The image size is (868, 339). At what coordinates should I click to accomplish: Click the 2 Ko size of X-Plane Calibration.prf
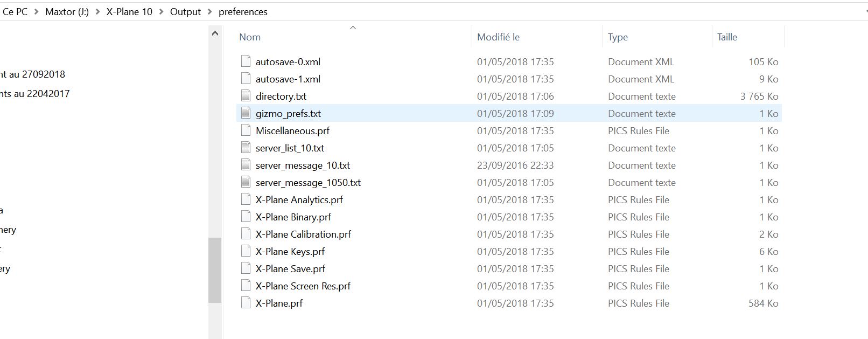[769, 234]
